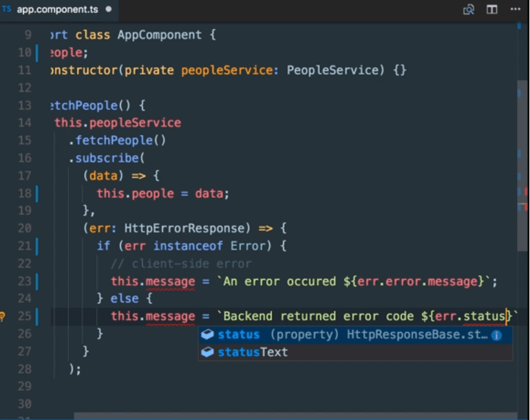Image resolution: width=530 pixels, height=420 pixels.
Task: Click 'err.error.message' in line 23 template
Action: [418, 282]
